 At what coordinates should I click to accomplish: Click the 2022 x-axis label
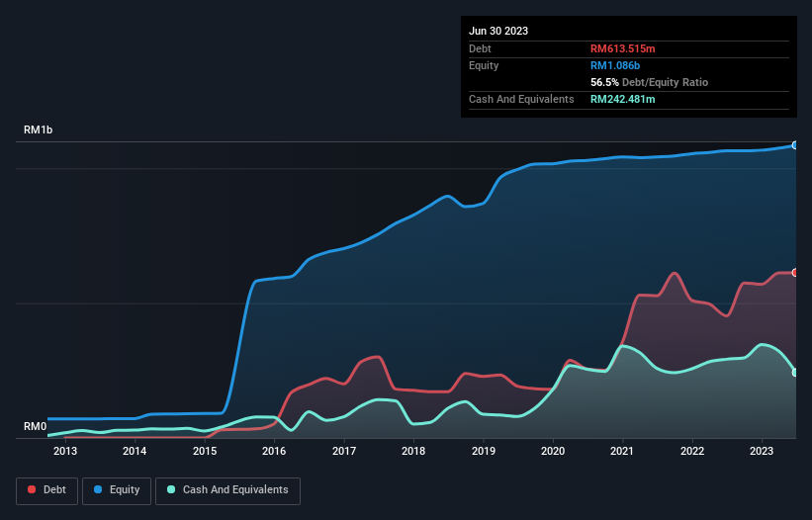pyautogui.click(x=692, y=451)
